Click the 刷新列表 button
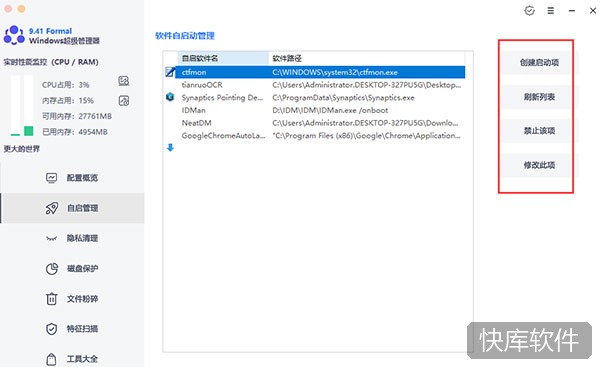Viewport: 600px width, 367px height. click(x=539, y=97)
